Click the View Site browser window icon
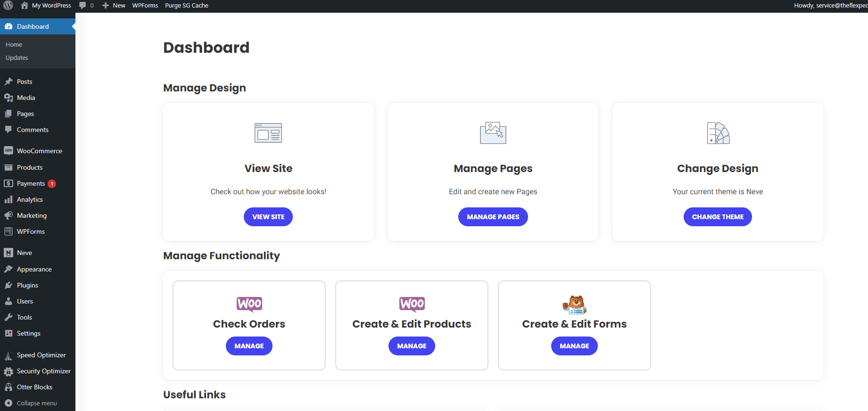868x411 pixels. 268,133
